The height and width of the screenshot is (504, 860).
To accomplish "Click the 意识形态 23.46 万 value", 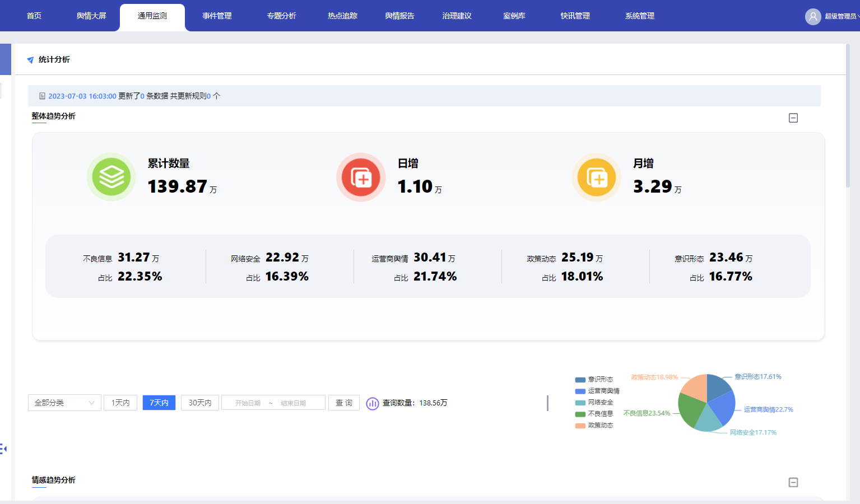I will 731,258.
